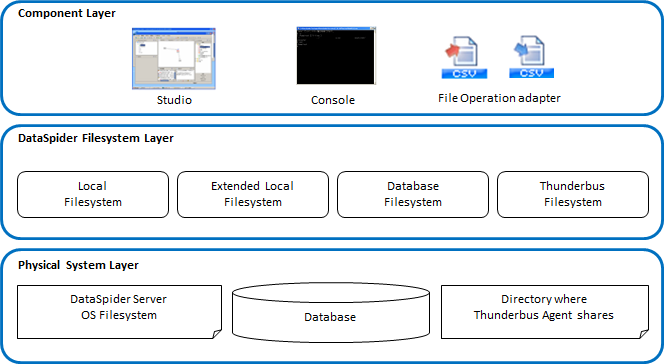667x364 pixels.
Task: Click the Studio caption label
Action: pyautogui.click(x=174, y=100)
